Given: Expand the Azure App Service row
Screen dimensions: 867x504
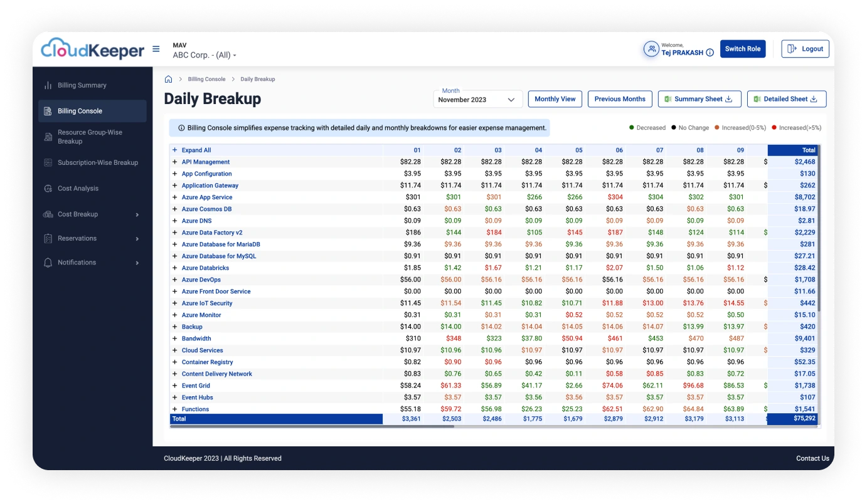Looking at the screenshot, I should 175,197.
